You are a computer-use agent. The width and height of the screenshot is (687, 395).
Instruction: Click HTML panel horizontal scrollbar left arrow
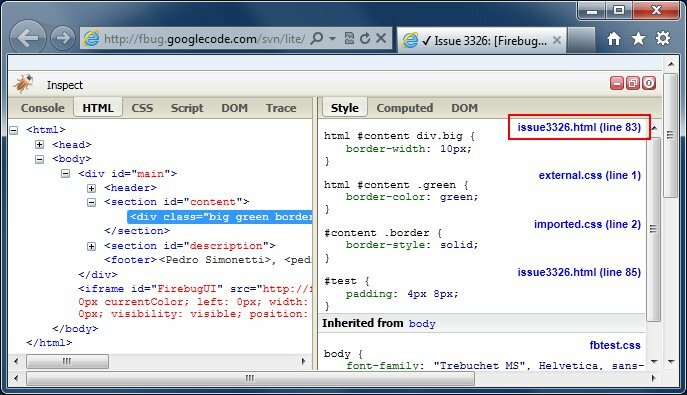[x=16, y=361]
